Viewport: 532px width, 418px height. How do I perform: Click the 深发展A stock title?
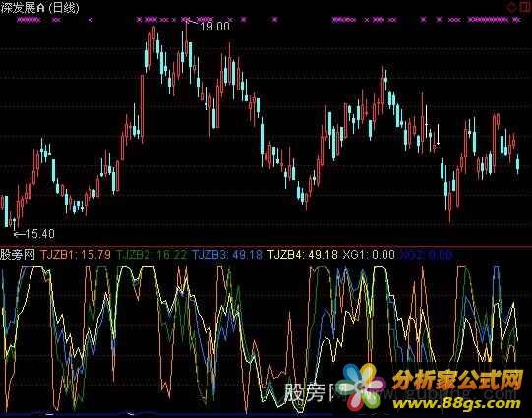[23, 8]
